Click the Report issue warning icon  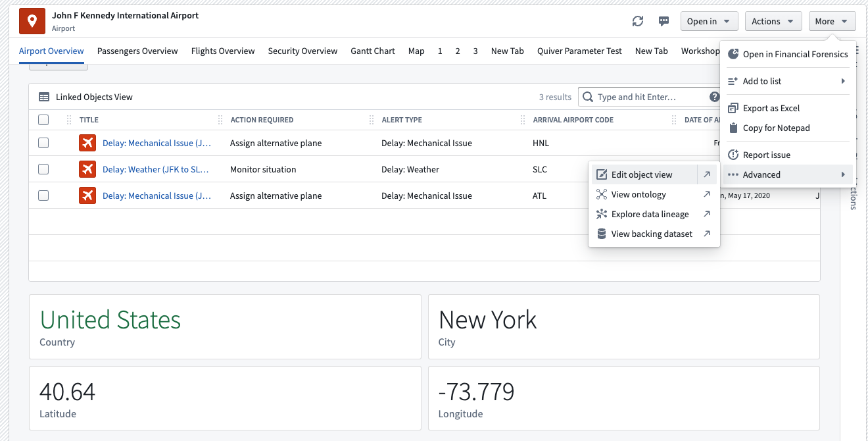point(733,155)
